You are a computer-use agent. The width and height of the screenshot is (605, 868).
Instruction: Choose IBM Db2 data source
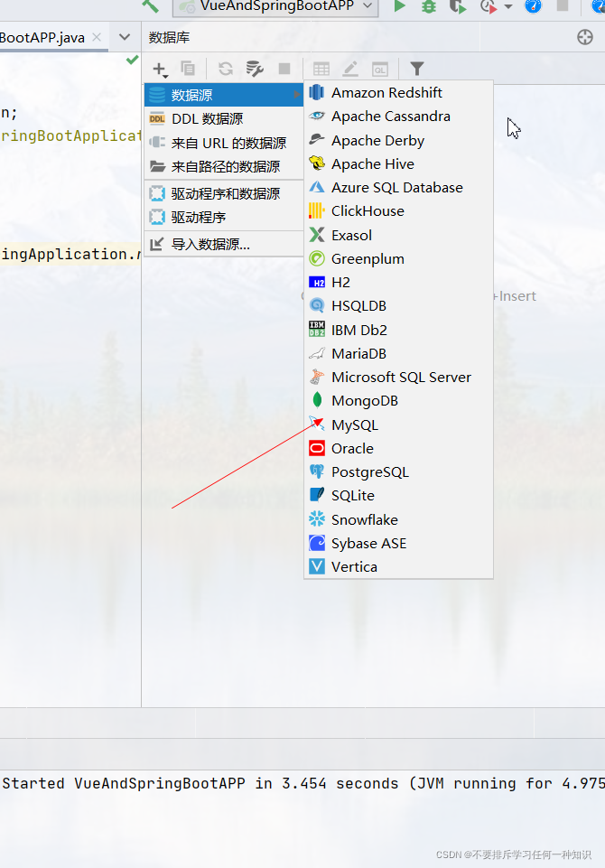coord(398,330)
